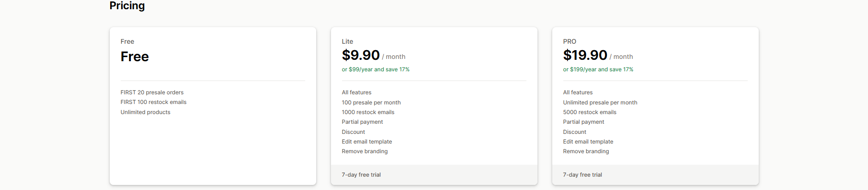The image size is (868, 190).
Task: Click the $99/year savings offer text
Action: (375, 69)
